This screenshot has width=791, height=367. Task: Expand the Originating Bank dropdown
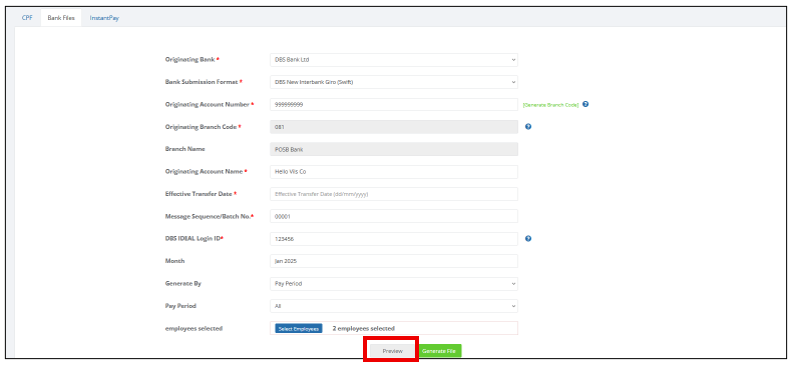click(394, 59)
